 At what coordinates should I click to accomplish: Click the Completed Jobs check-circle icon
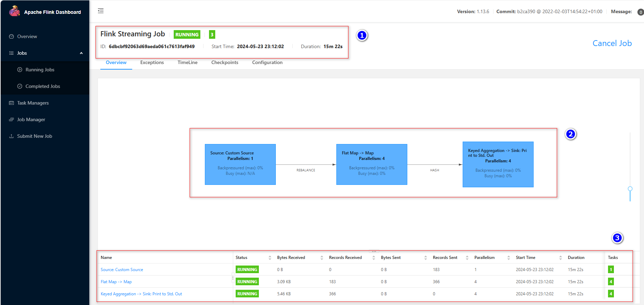20,86
